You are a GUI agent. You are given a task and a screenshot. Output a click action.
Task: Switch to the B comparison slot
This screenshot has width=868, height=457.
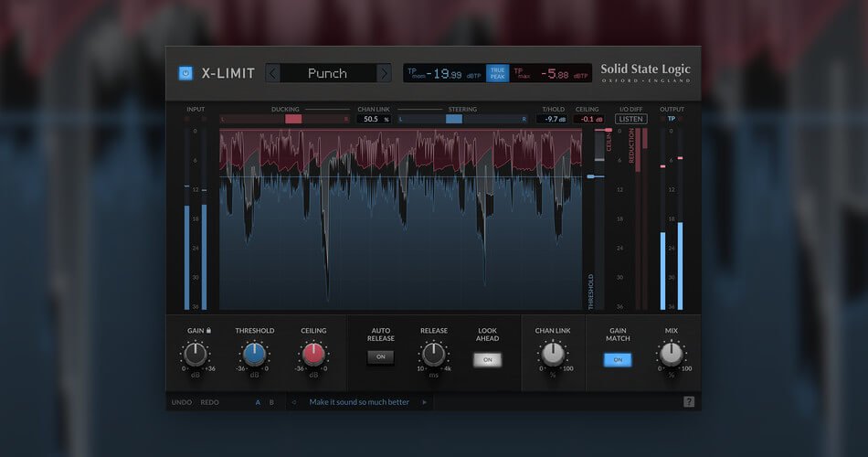click(x=271, y=402)
